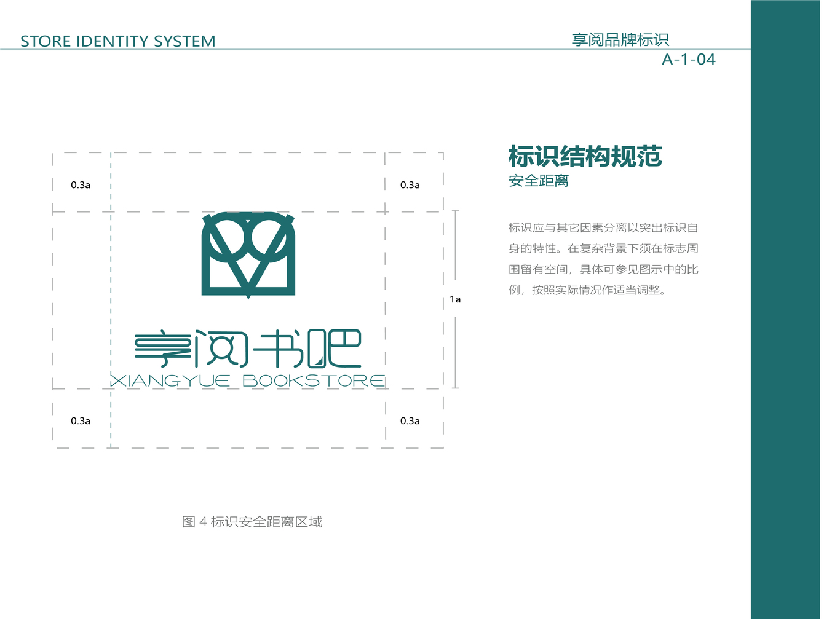Click the '1a' dimension label
This screenshot has width=840, height=619.
tap(455, 299)
